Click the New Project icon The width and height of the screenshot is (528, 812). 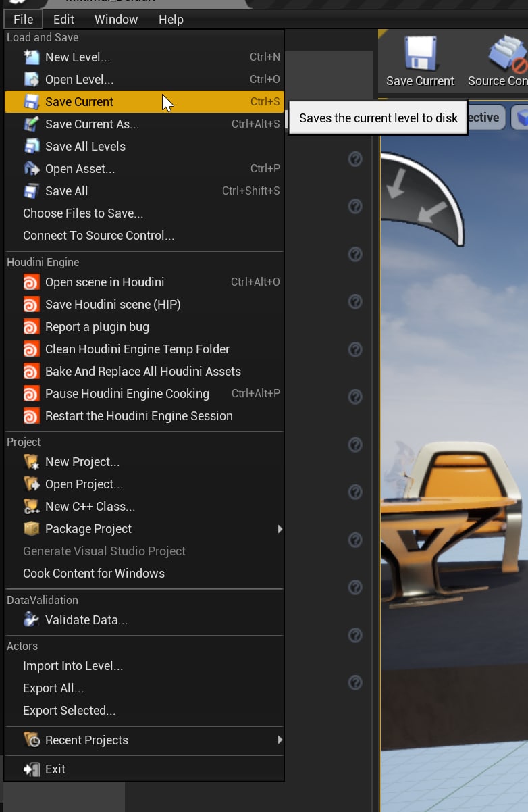point(31,462)
